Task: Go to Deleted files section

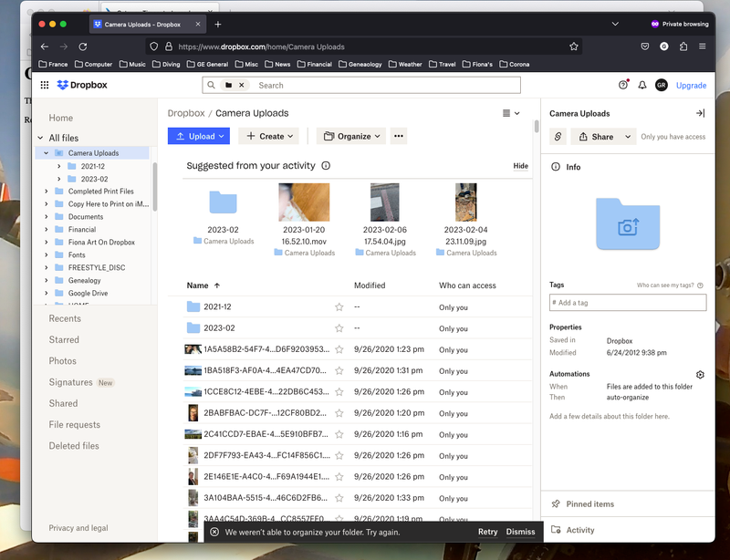Action: click(x=74, y=446)
